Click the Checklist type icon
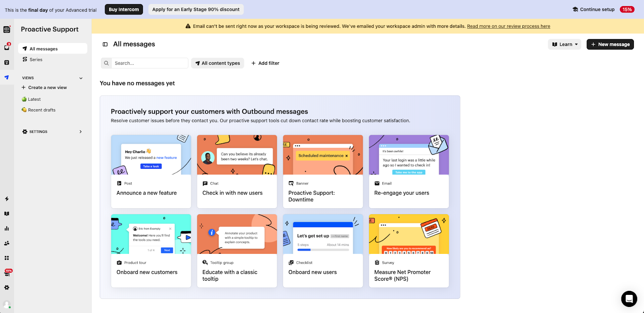The image size is (644, 313). [x=291, y=263]
